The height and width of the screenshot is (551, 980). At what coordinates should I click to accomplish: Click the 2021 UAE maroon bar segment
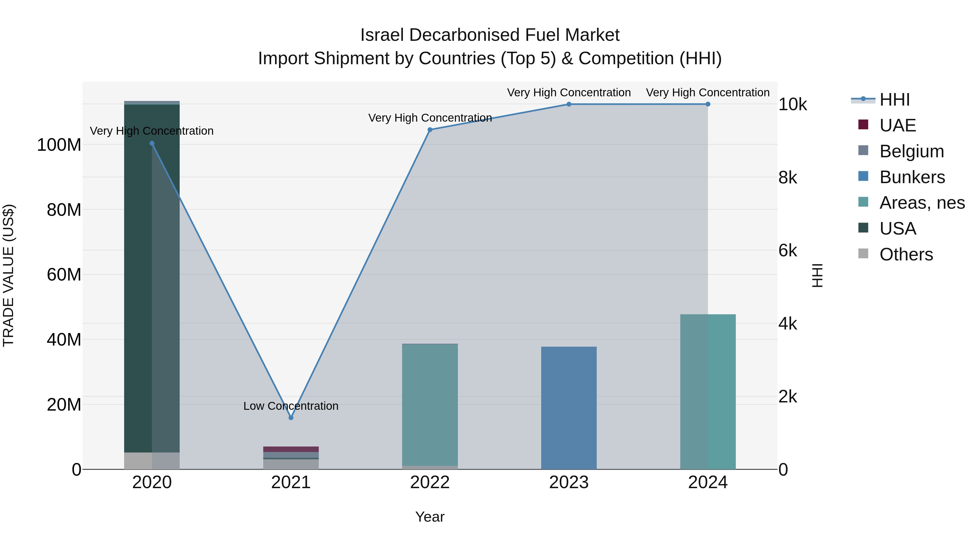click(x=291, y=449)
